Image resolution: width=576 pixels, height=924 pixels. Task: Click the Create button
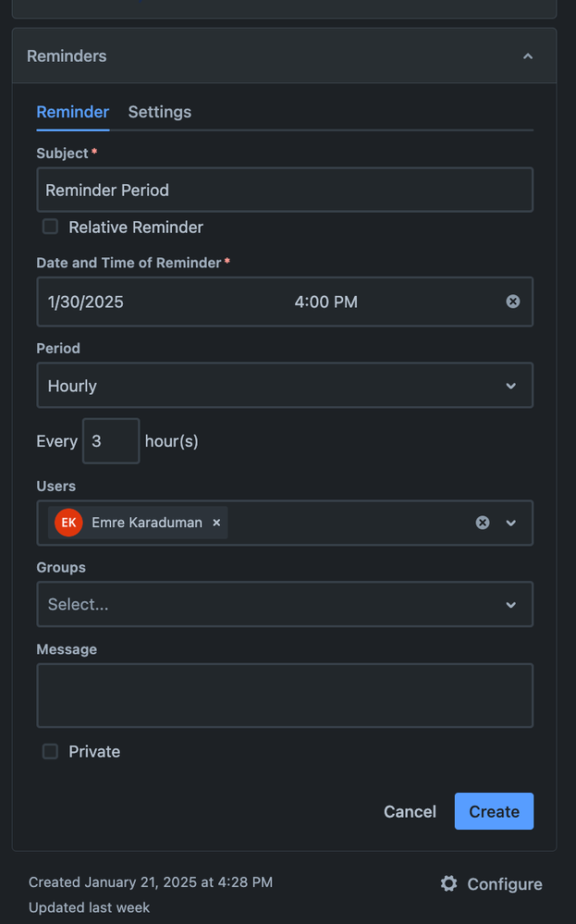click(494, 811)
